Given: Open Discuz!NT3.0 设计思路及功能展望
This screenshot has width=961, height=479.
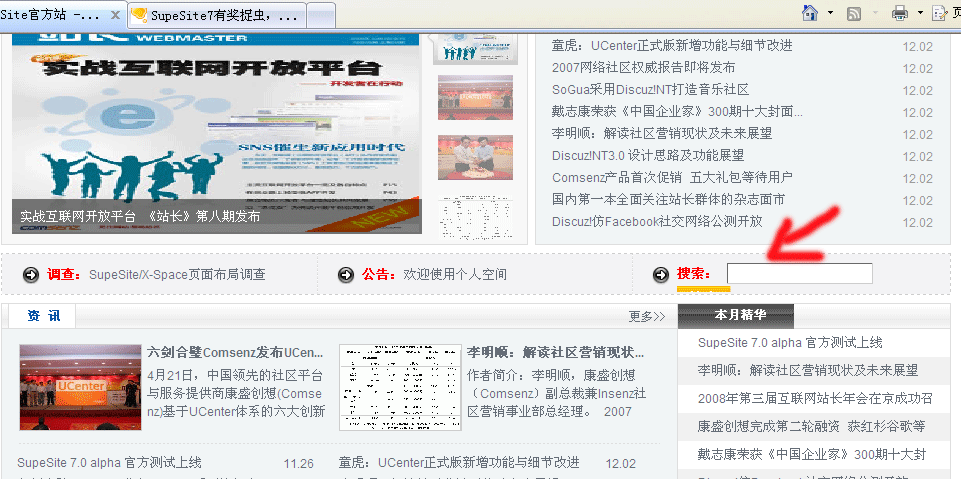Looking at the screenshot, I should pos(648,156).
